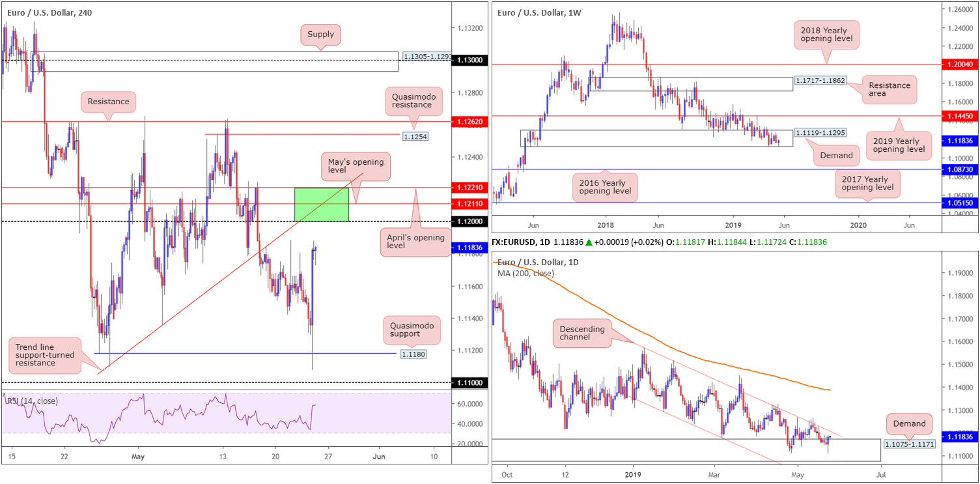Screen dimensions: 980x484
Task: Select the Resistance area callout on weekly chart
Action: click(x=889, y=89)
